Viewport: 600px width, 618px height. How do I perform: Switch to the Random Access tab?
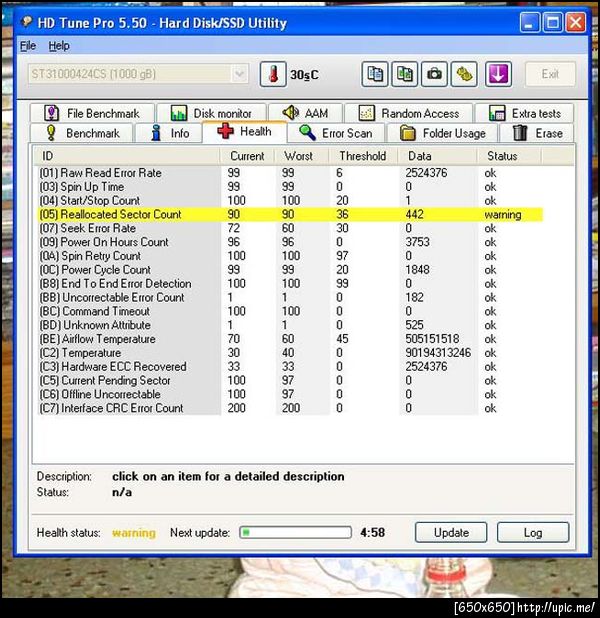point(409,114)
